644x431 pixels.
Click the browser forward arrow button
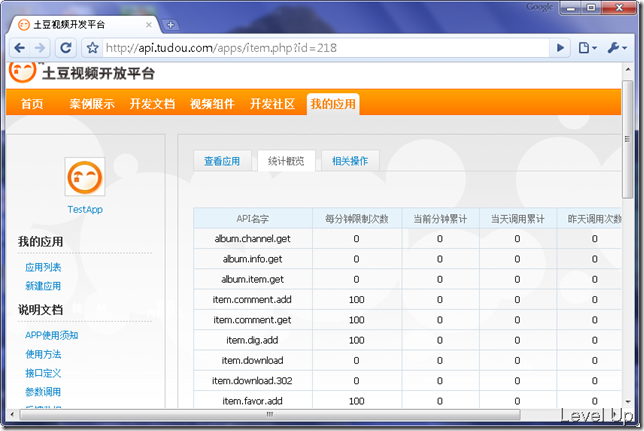point(40,48)
